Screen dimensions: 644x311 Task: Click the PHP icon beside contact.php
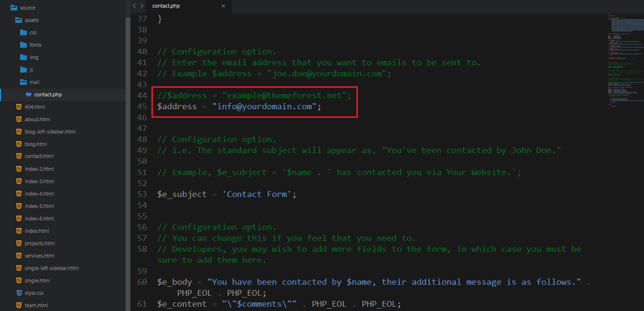click(x=29, y=94)
